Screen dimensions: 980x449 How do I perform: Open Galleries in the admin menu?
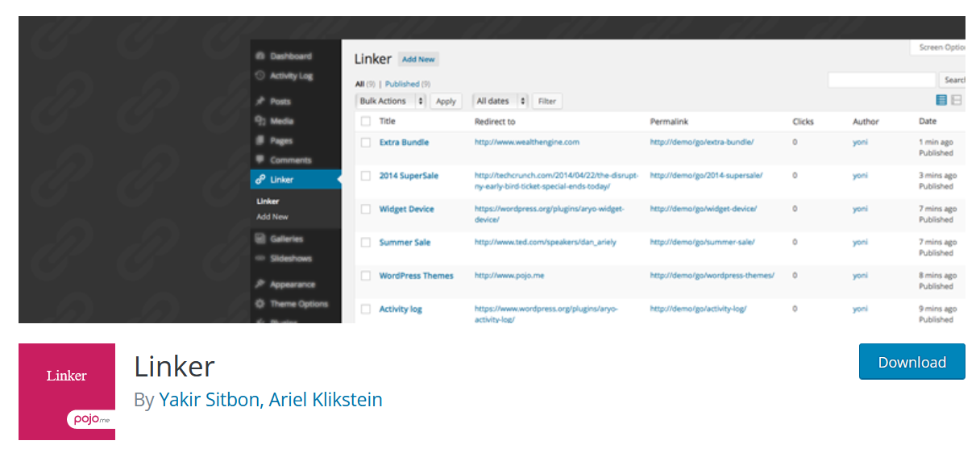(x=287, y=239)
